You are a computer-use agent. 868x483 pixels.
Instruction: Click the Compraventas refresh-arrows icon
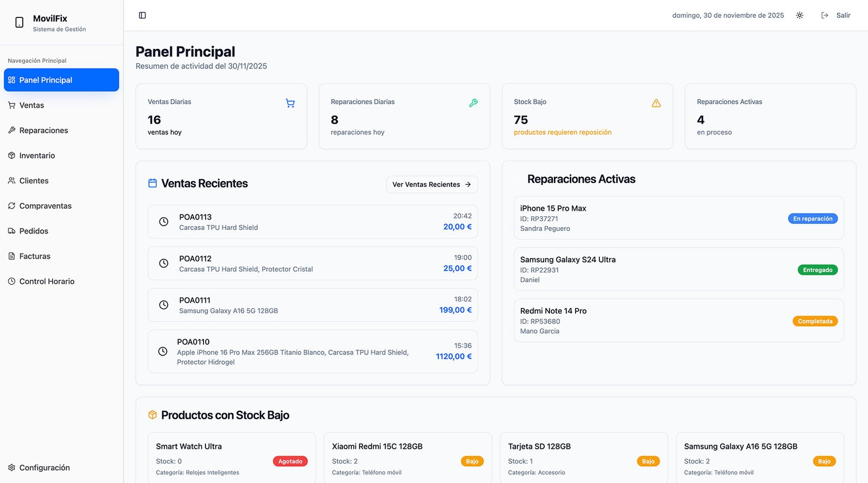point(11,206)
